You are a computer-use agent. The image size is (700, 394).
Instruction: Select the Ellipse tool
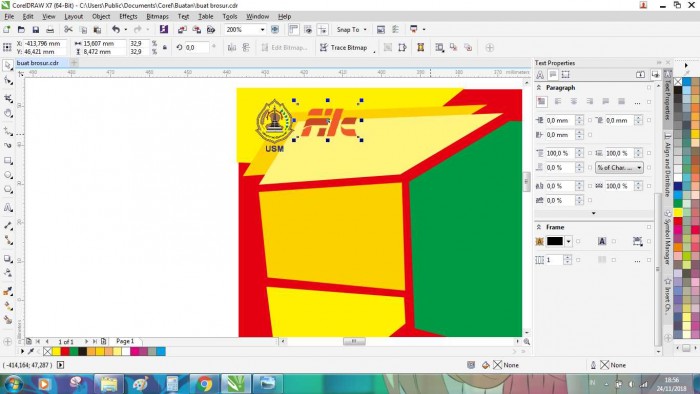[8, 175]
